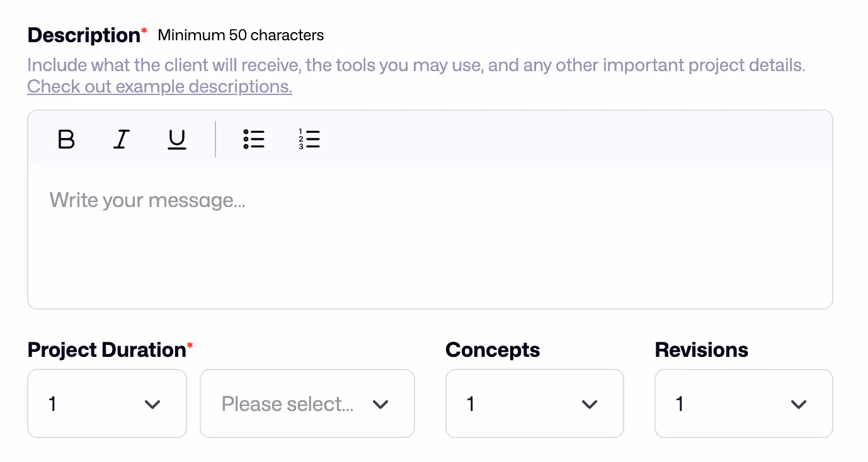The height and width of the screenshot is (462, 868).
Task: Enable underline formatting in the toolbar
Action: pyautogui.click(x=177, y=139)
